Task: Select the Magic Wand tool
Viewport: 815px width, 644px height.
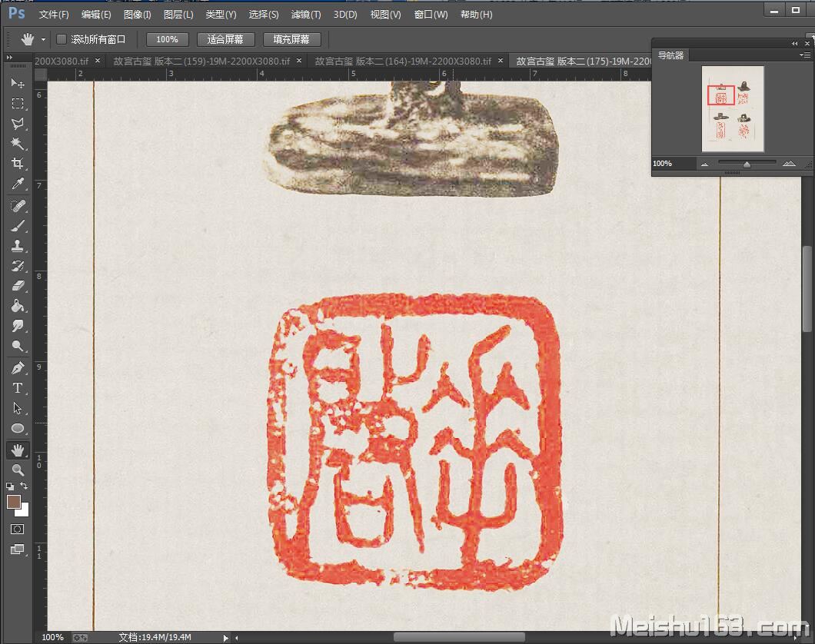Action: click(18, 144)
